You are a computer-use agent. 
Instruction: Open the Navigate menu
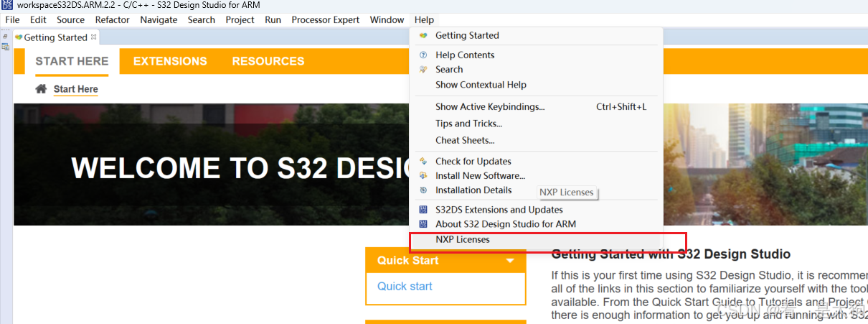tap(159, 19)
